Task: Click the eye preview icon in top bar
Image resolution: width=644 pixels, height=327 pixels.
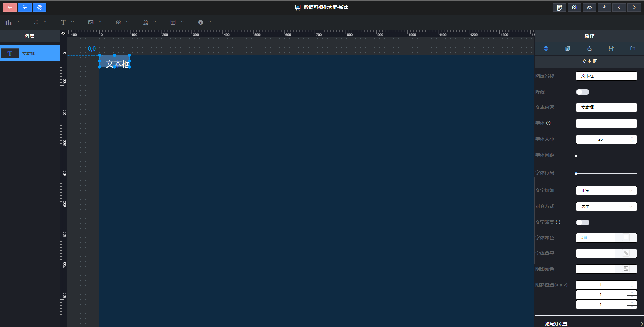Action: (589, 7)
